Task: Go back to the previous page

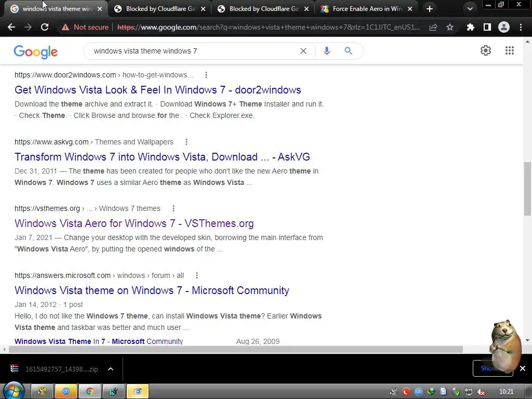Action: [x=11, y=27]
